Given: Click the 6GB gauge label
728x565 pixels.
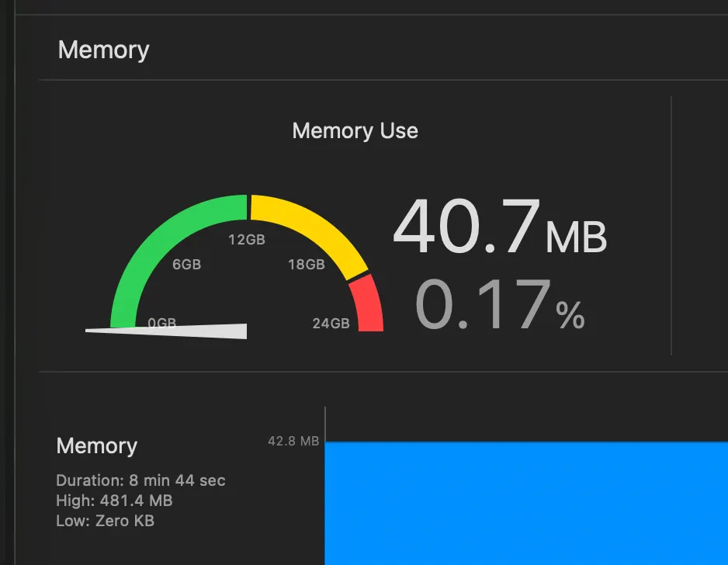Looking at the screenshot, I should click(186, 264).
